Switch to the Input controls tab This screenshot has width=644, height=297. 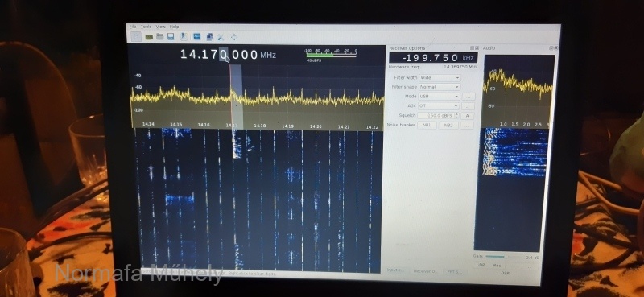396,270
